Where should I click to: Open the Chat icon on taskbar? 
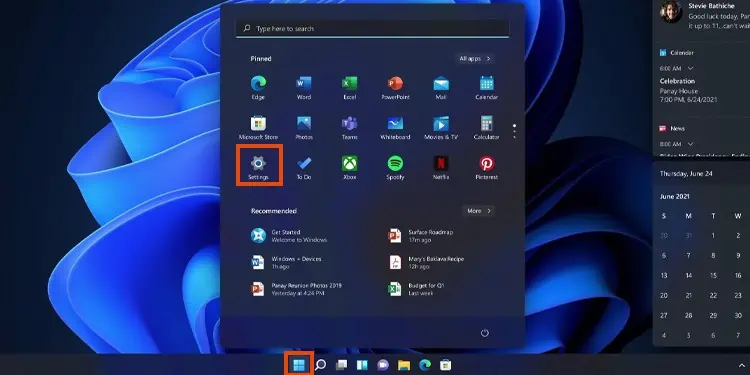point(383,365)
